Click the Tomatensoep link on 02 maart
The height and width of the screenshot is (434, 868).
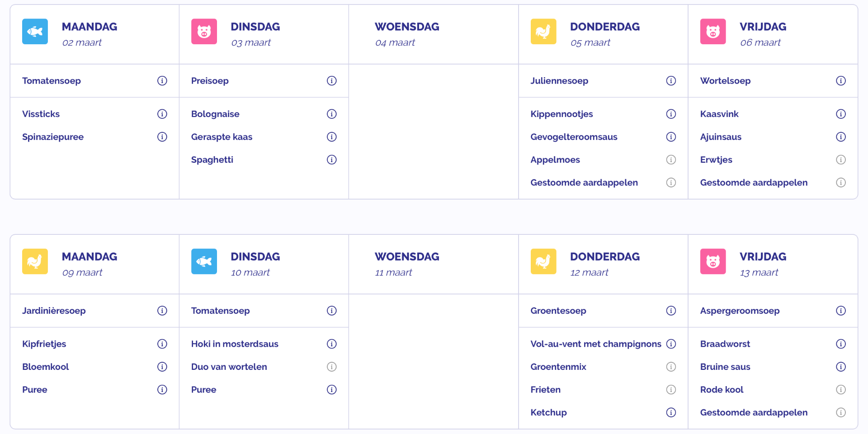click(x=52, y=81)
